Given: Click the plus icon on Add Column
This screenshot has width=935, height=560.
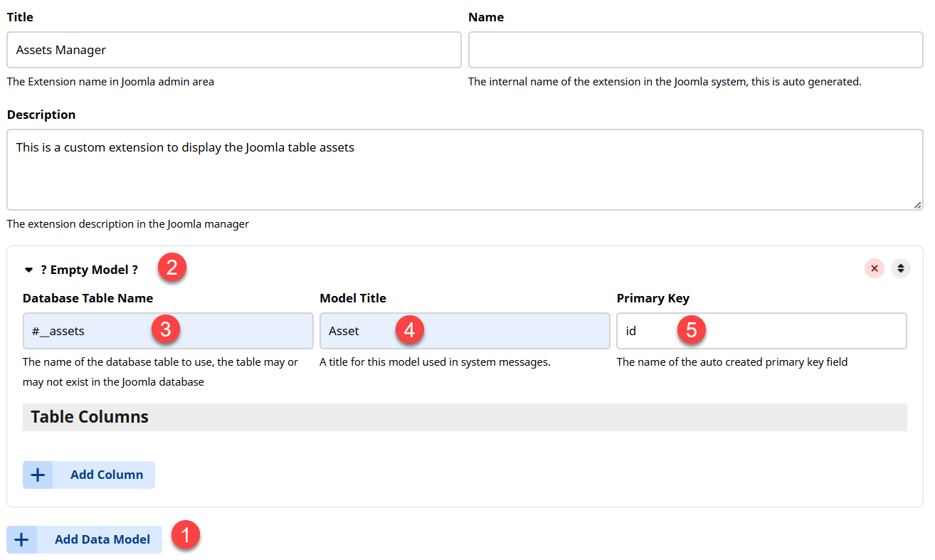Looking at the screenshot, I should 38,475.
